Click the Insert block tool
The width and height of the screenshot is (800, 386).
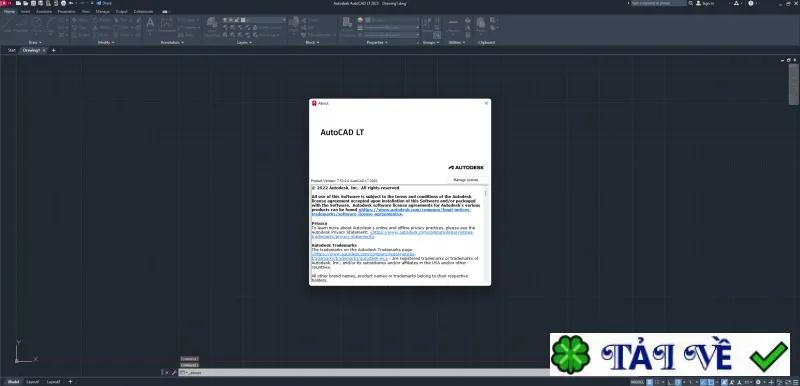(x=294, y=24)
